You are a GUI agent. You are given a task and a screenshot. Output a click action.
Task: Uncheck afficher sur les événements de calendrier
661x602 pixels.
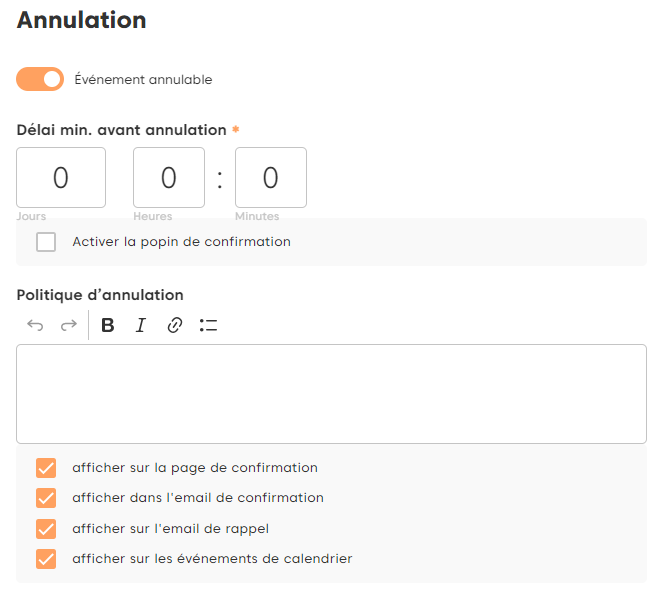pyautogui.click(x=46, y=559)
